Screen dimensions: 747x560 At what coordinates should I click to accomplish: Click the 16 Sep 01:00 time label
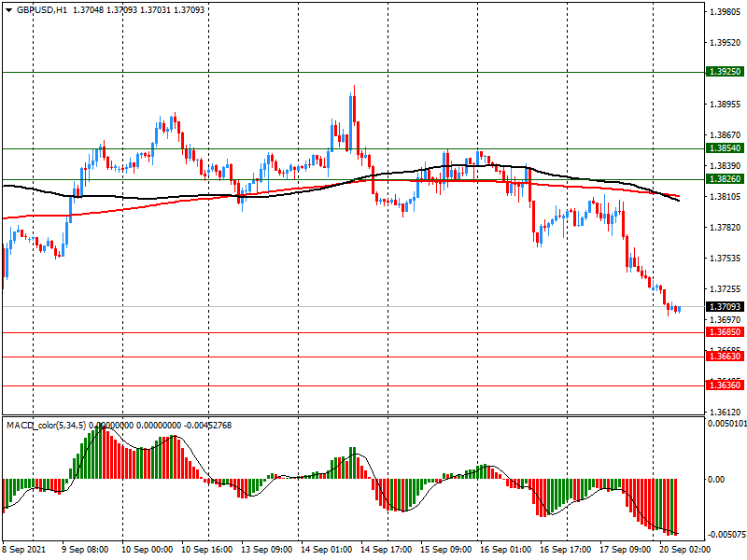click(506, 550)
